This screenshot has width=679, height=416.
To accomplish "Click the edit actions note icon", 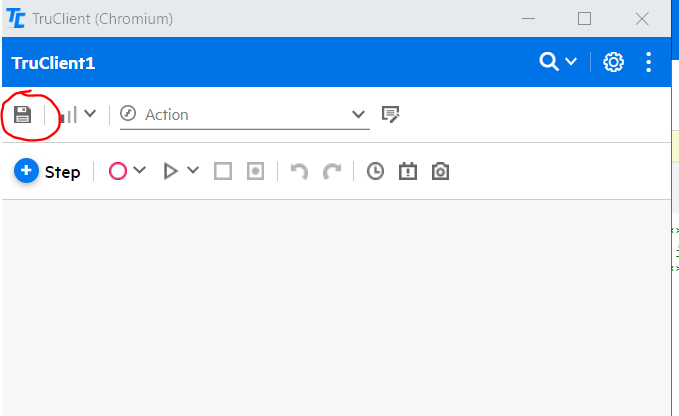I will click(x=391, y=114).
